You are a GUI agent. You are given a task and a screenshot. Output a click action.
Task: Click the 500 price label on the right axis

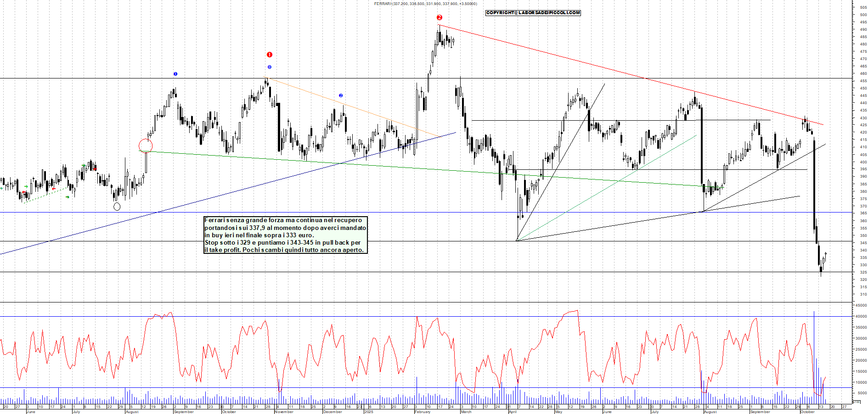(x=863, y=15)
